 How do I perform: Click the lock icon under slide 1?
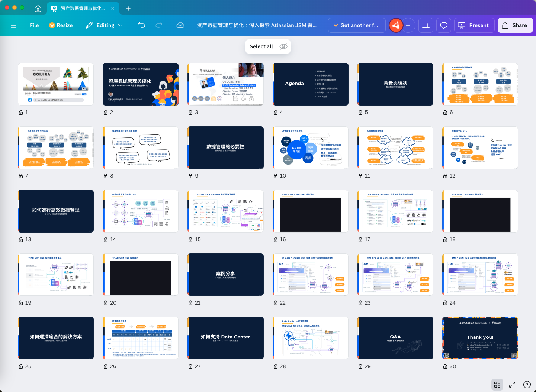[21, 112]
